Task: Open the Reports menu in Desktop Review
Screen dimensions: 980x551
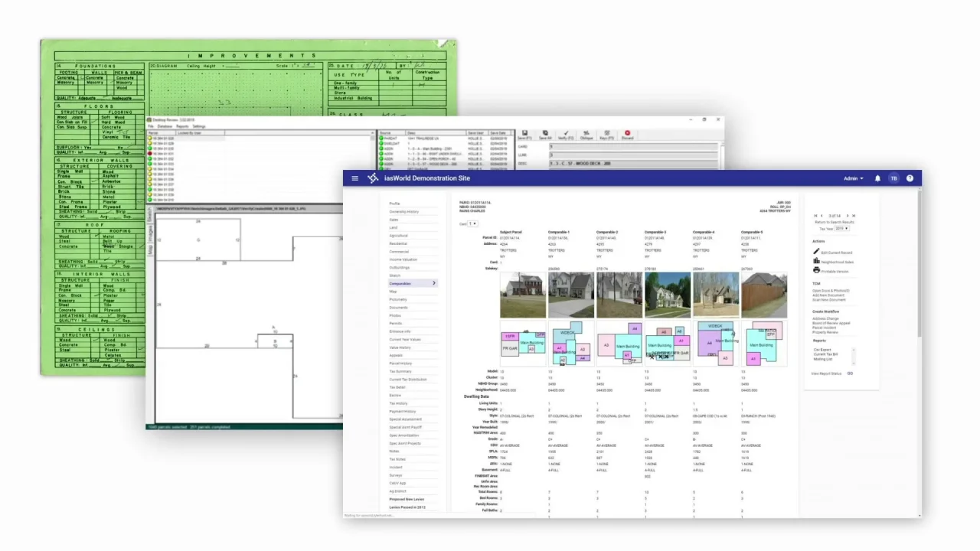Action: [x=182, y=126]
